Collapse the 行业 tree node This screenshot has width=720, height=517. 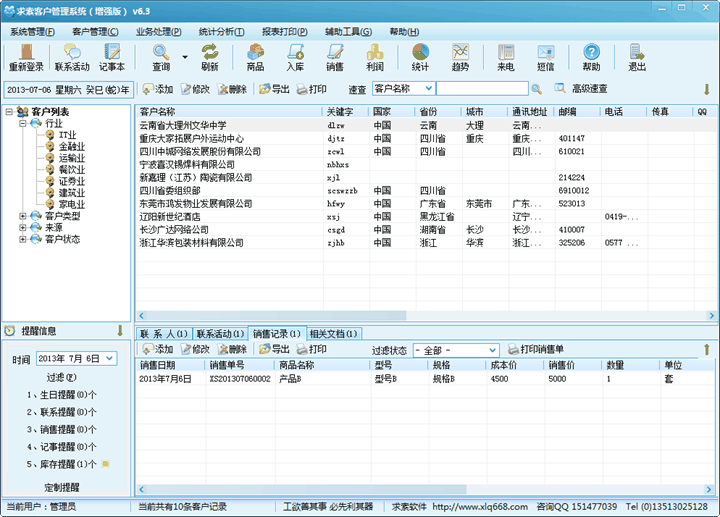[x=23, y=123]
